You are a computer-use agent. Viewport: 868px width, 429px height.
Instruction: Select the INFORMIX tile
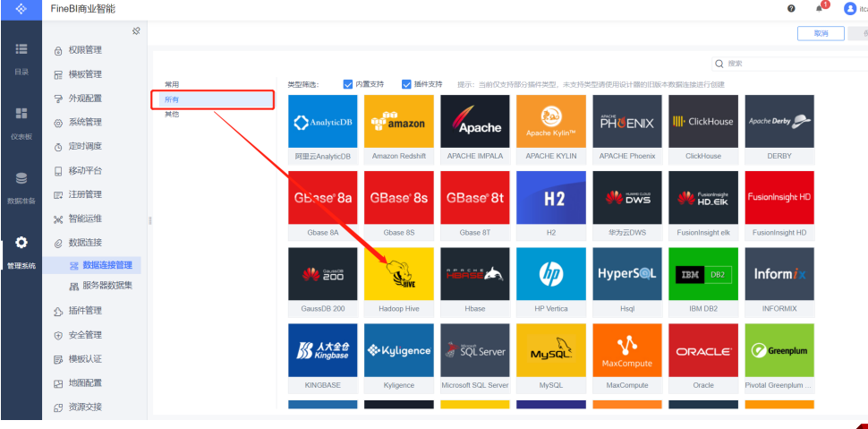pos(779,282)
